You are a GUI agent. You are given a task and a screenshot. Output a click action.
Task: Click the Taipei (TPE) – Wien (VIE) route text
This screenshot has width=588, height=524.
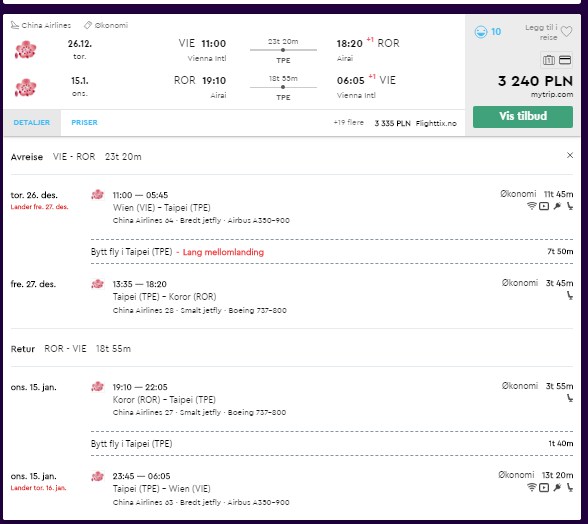(162, 489)
